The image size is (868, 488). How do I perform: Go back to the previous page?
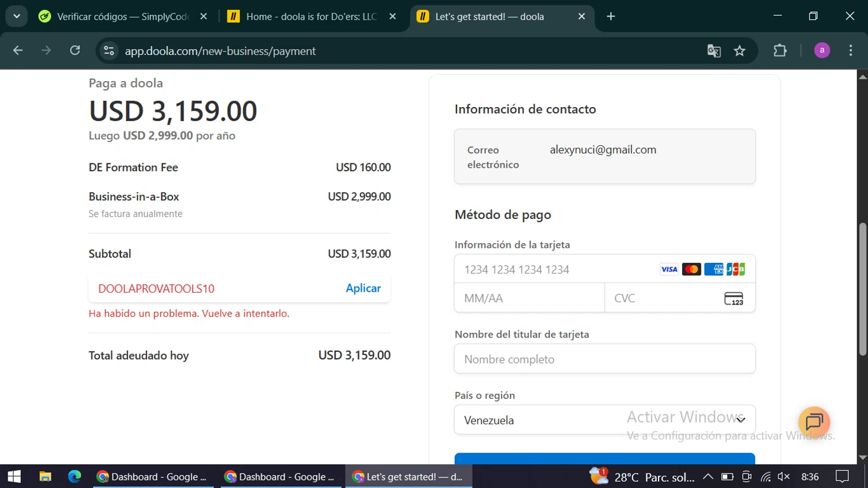(x=18, y=51)
